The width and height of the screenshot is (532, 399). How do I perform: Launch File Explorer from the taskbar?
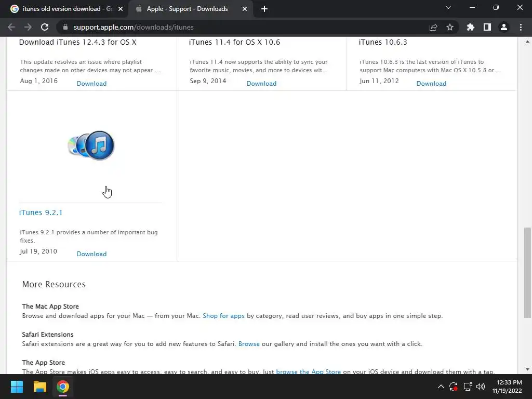click(x=39, y=387)
